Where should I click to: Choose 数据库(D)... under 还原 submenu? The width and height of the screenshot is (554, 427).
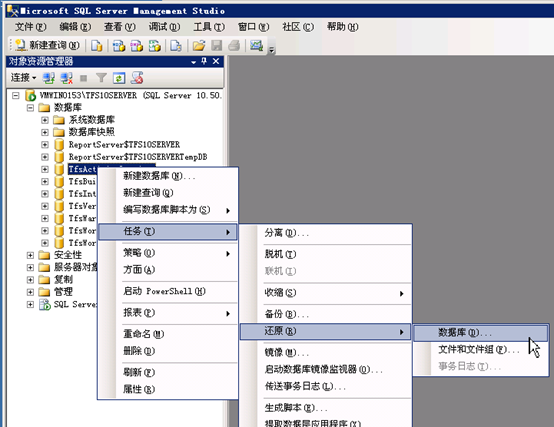pyautogui.click(x=481, y=333)
